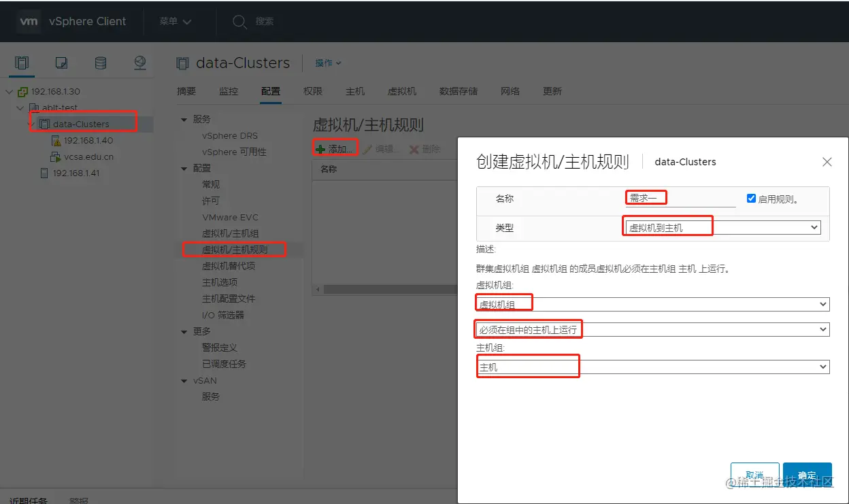The width and height of the screenshot is (849, 504).
Task: Open the 主机组 dropdown showing 主机
Action: [653, 367]
